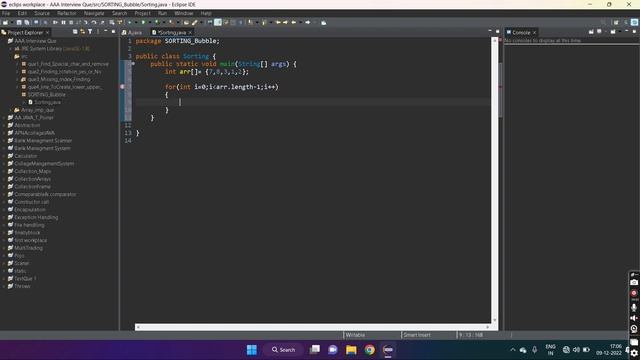Viewport: 640px width, 360px height.
Task: Click the Java perspective icon at top right
Action: 634,22
